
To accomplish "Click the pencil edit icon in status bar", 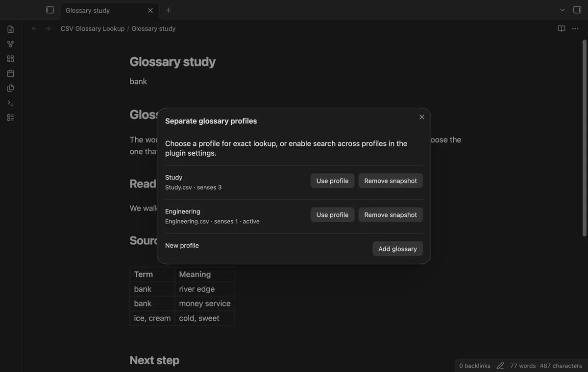I will (500, 366).
